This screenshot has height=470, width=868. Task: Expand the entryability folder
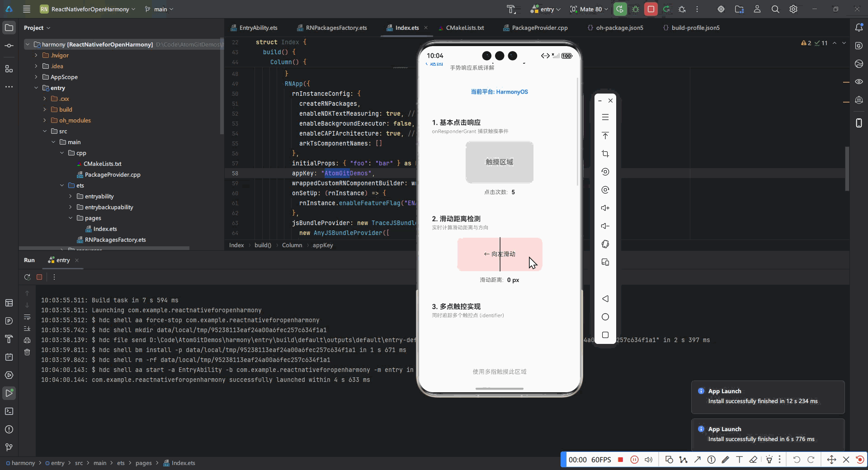point(71,196)
